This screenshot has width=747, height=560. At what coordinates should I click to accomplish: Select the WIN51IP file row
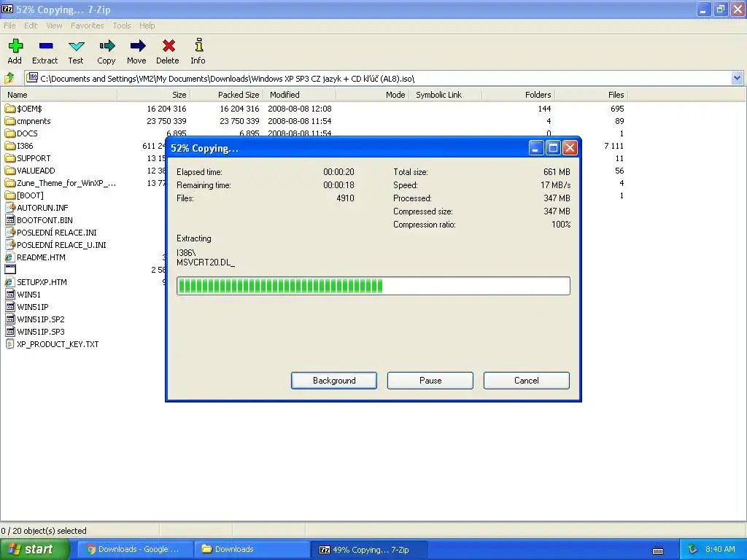[x=32, y=307]
